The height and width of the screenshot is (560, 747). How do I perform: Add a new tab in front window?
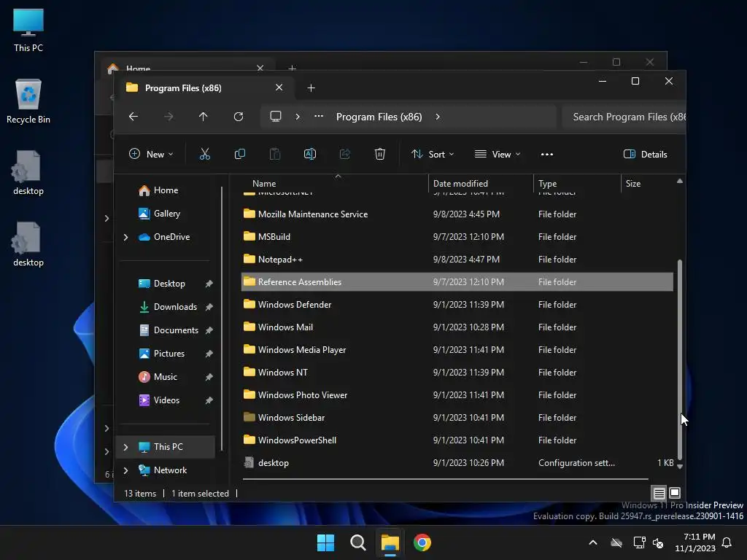[311, 88]
